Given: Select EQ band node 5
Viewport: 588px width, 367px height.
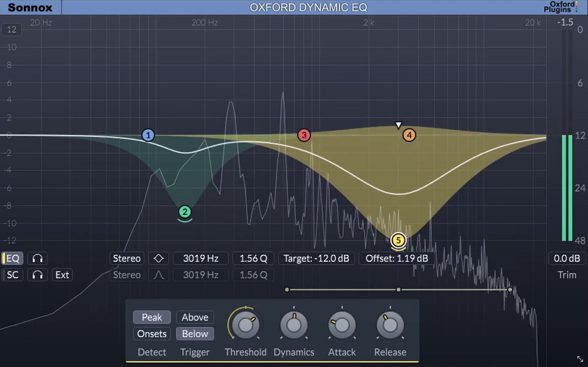Looking at the screenshot, I should point(398,240).
